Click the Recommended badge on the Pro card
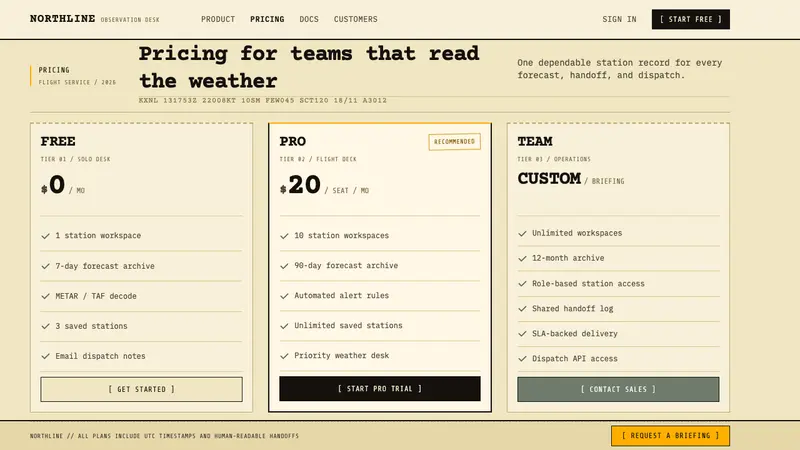Image resolution: width=800 pixels, height=450 pixels. pos(454,141)
